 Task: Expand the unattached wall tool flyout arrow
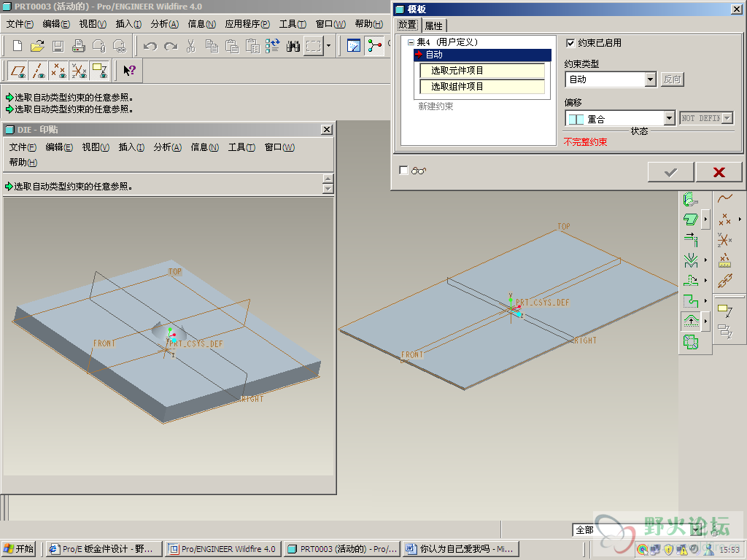(x=705, y=219)
